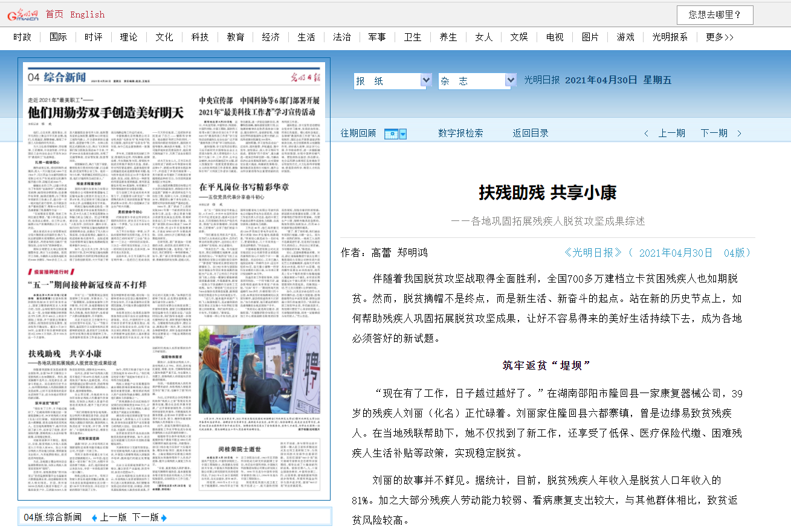This screenshot has width=791, height=532.
Task: Open the 报纸 dropdown
Action: coord(393,81)
